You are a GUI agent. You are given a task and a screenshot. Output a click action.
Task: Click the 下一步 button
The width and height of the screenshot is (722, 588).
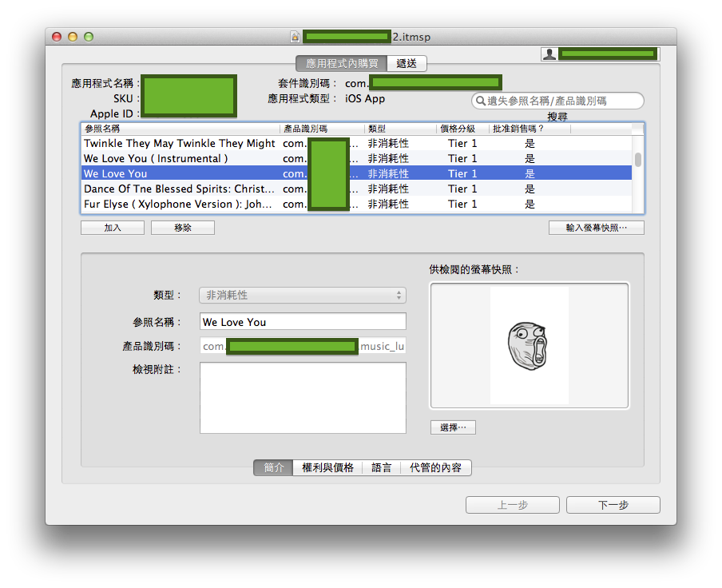[x=613, y=505]
